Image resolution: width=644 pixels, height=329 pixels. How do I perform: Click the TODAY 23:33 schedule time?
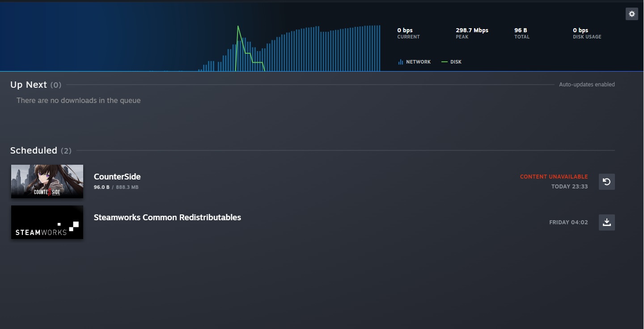[x=569, y=187]
